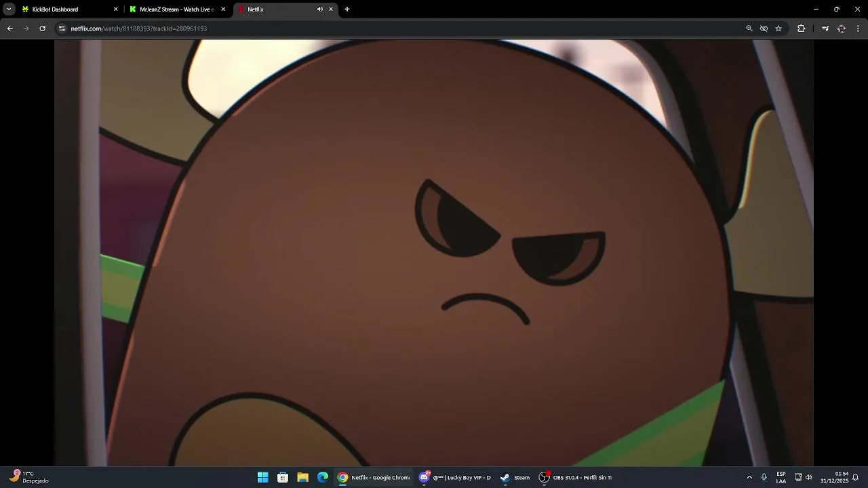868x488 pixels.
Task: Open network status tray icon
Action: pyautogui.click(x=798, y=477)
